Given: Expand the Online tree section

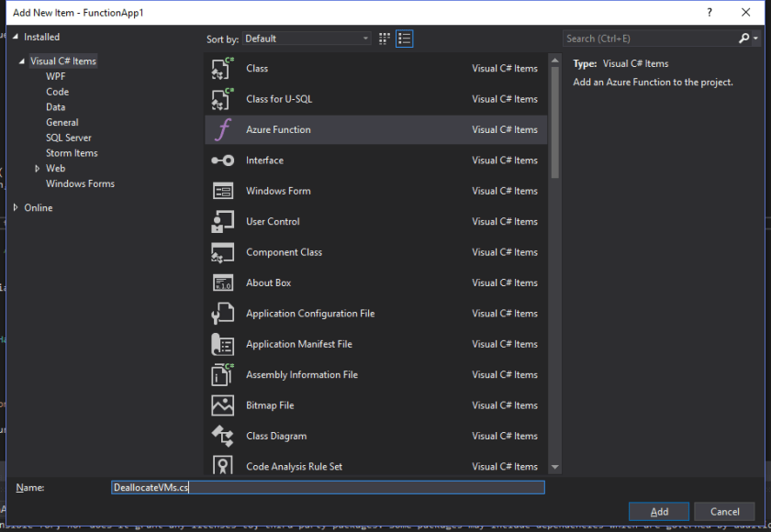Looking at the screenshot, I should click(x=16, y=208).
